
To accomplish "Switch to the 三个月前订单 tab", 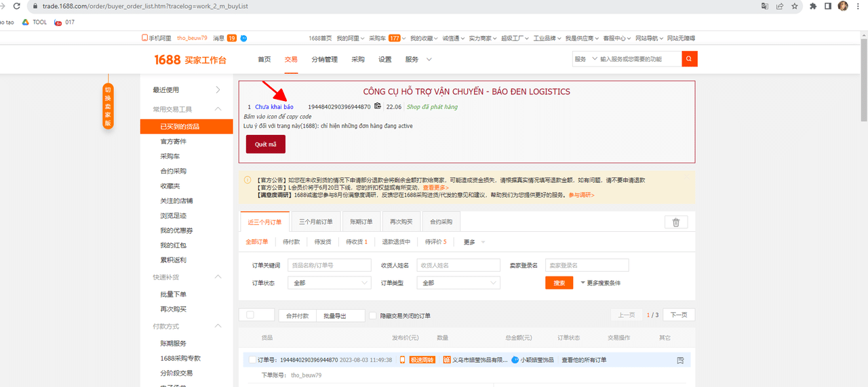I will coord(316,222).
